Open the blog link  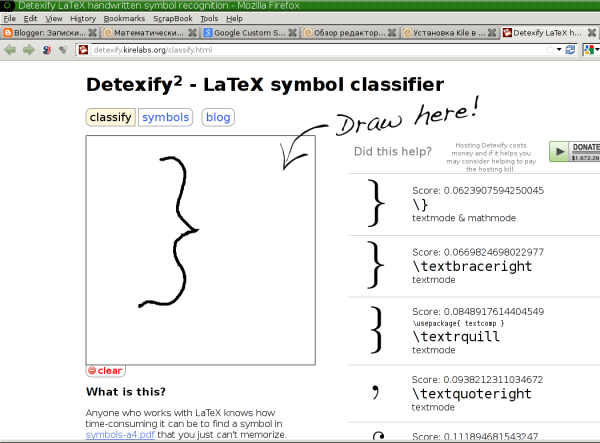tap(218, 117)
